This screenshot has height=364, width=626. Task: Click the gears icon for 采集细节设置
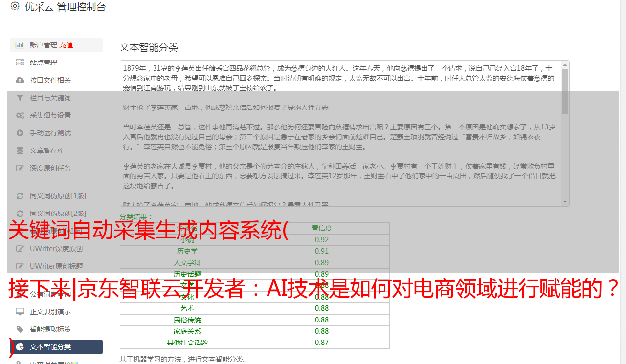(20, 115)
